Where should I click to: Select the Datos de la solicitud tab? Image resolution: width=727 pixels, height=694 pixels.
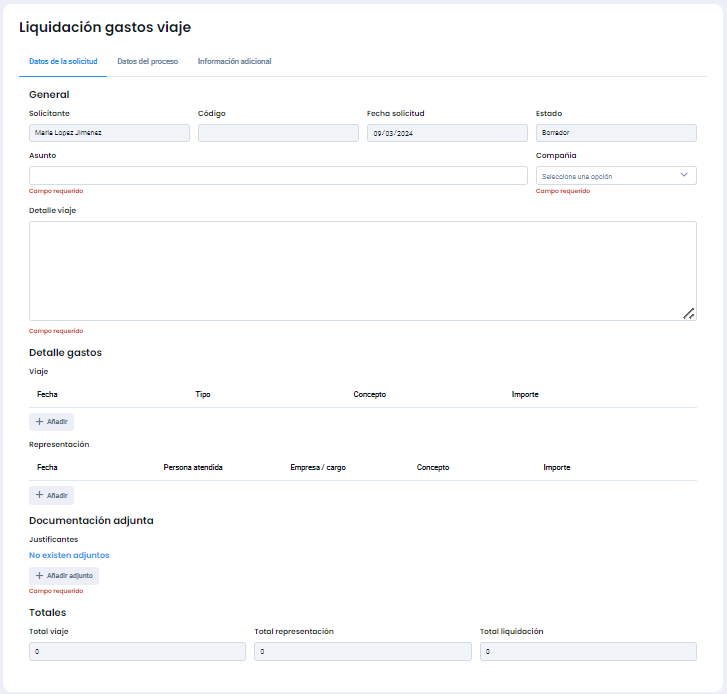(63, 62)
